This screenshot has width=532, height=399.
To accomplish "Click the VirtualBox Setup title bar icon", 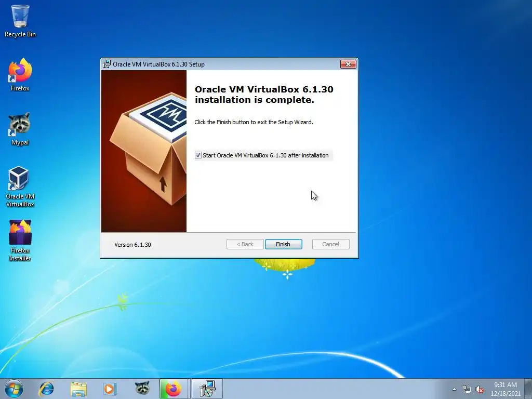I will click(x=107, y=64).
